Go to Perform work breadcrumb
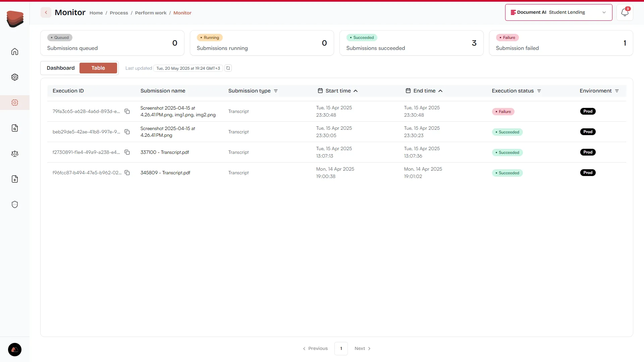The image size is (644, 362). coord(151,13)
